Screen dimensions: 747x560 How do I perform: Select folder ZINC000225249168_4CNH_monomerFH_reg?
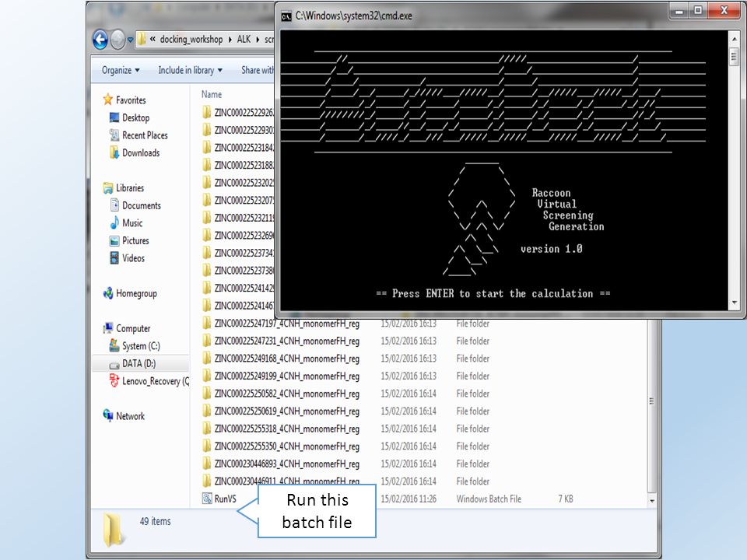pos(287,359)
